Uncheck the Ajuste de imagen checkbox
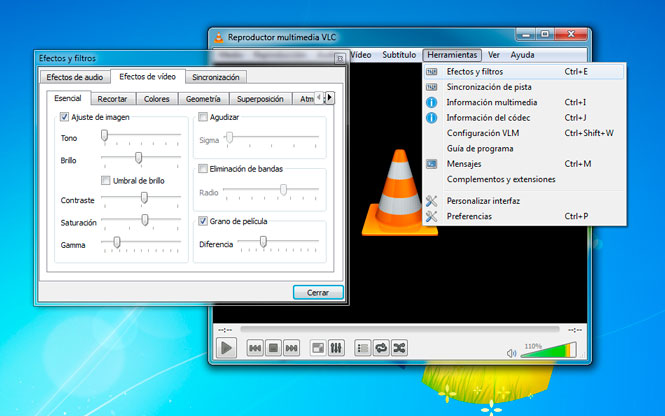The image size is (665, 416). (x=64, y=117)
